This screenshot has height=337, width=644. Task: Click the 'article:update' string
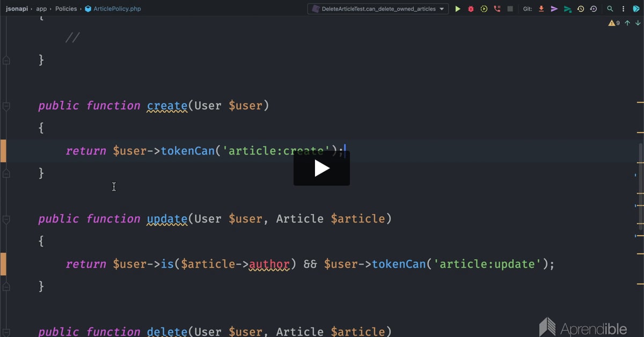pyautogui.click(x=487, y=264)
